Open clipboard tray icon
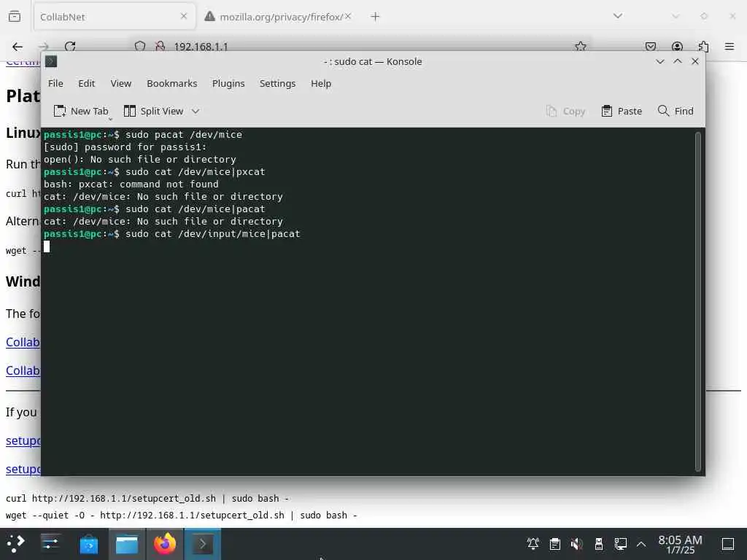 [x=555, y=544]
